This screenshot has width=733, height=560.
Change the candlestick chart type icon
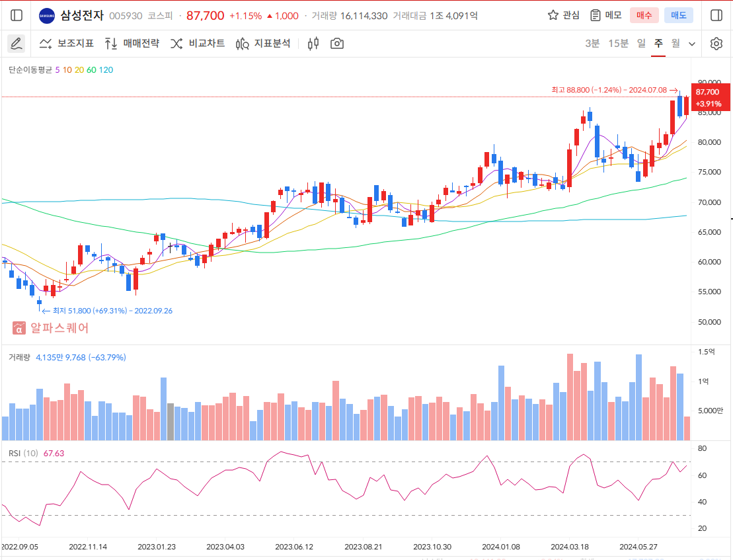tap(313, 44)
